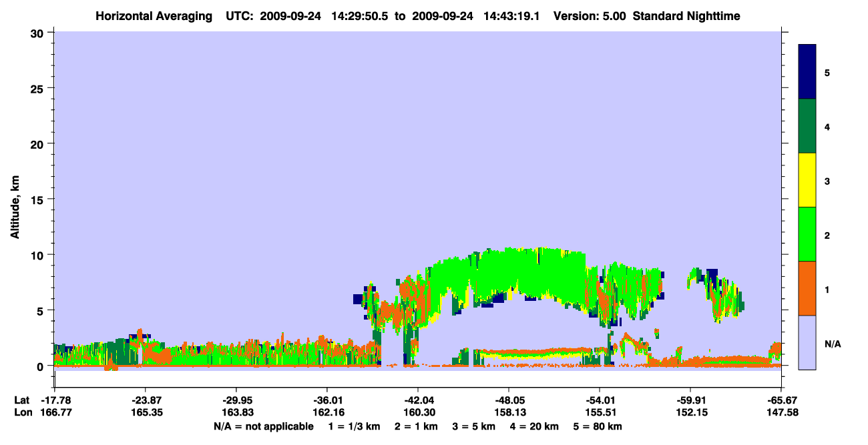Click the 'Lon' row label
The width and height of the screenshot is (868, 445).
22,413
